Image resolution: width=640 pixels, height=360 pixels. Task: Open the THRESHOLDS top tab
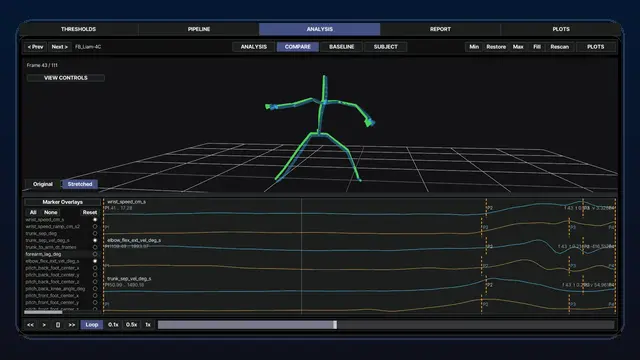click(78, 29)
